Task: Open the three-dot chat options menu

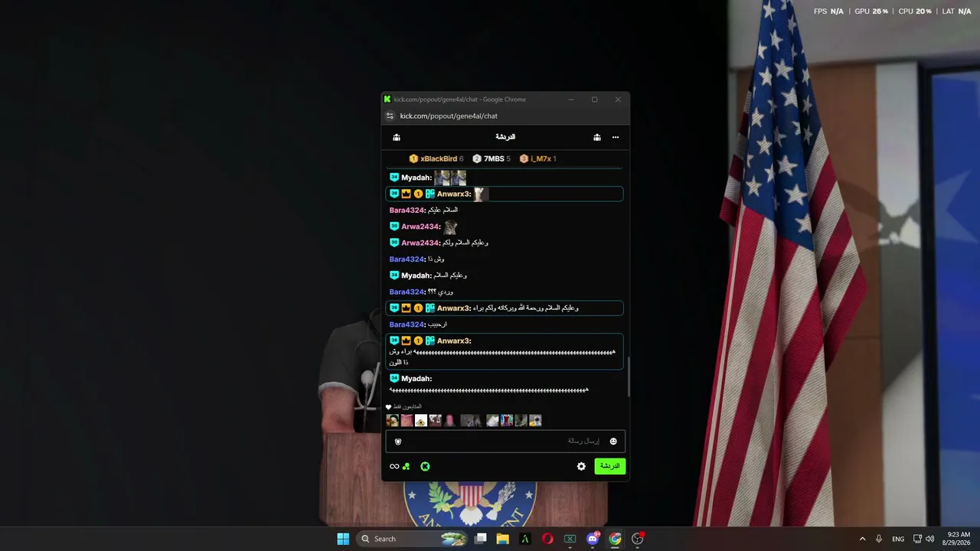Action: (x=616, y=138)
